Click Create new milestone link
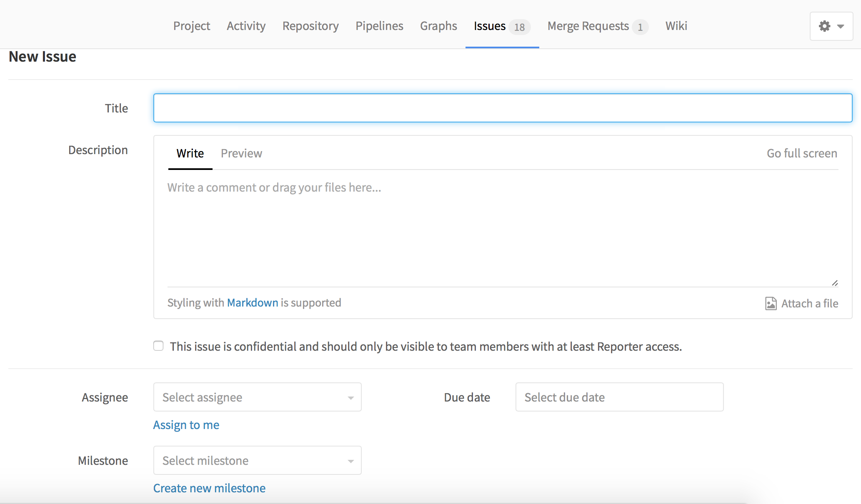The image size is (861, 504). pos(209,488)
